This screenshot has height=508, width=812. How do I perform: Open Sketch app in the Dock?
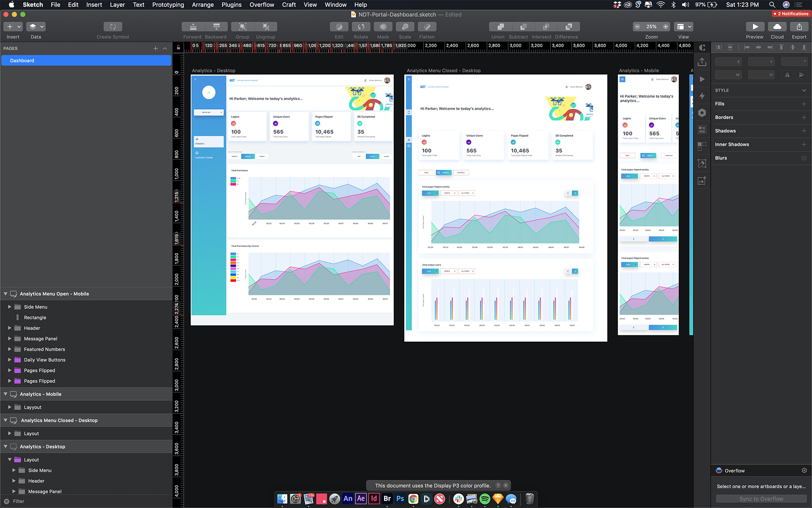[x=498, y=499]
